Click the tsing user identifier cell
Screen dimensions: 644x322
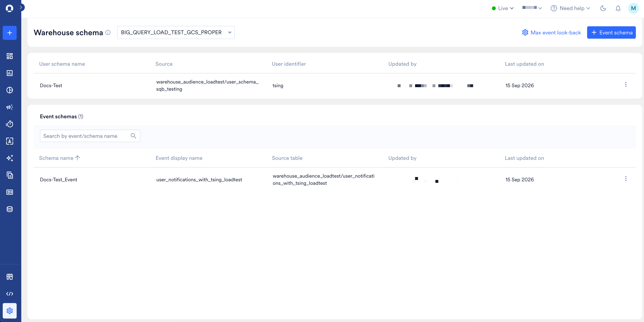click(278, 85)
